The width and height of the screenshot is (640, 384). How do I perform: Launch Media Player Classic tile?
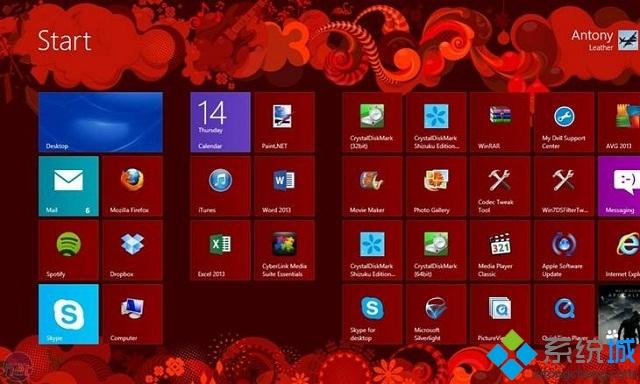tap(500, 250)
